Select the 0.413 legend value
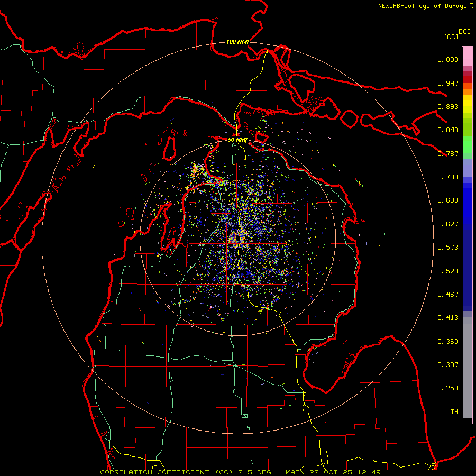The image size is (476, 476). point(448,318)
